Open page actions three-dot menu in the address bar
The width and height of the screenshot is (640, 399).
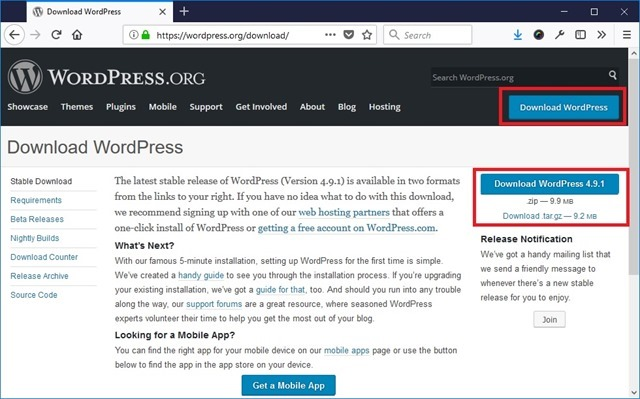click(330, 35)
